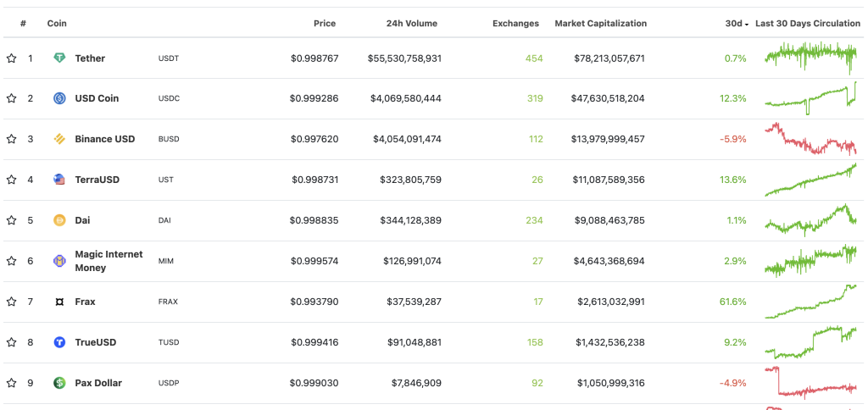
Task: Open the Pax Dollar coin page
Action: [98, 383]
